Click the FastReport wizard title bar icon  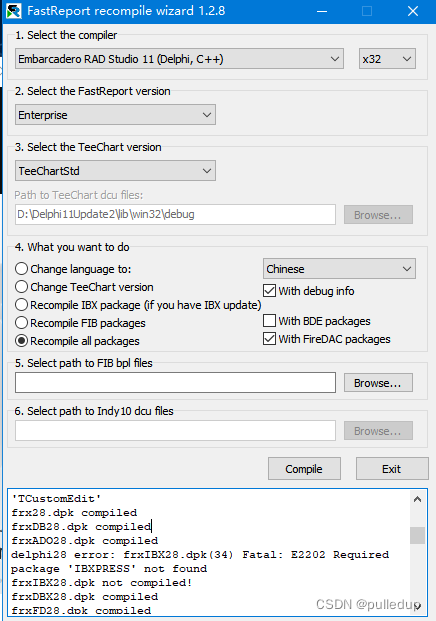[x=13, y=11]
